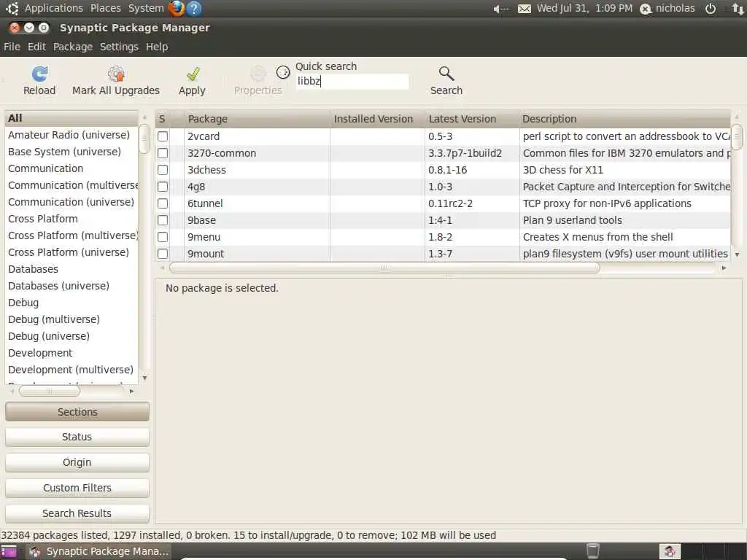747x560 pixels.
Task: Click the sections list down scroll arrow
Action: (144, 378)
